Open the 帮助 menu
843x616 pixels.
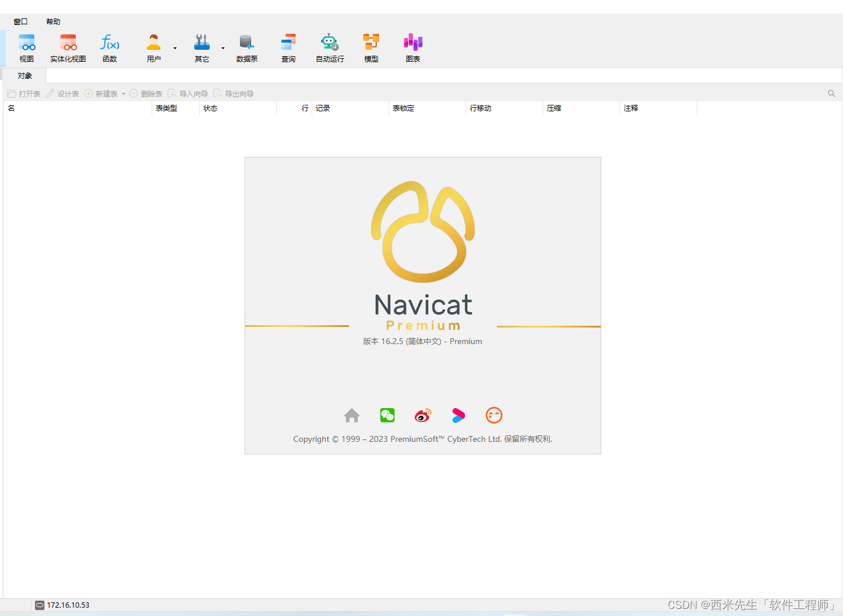point(53,21)
